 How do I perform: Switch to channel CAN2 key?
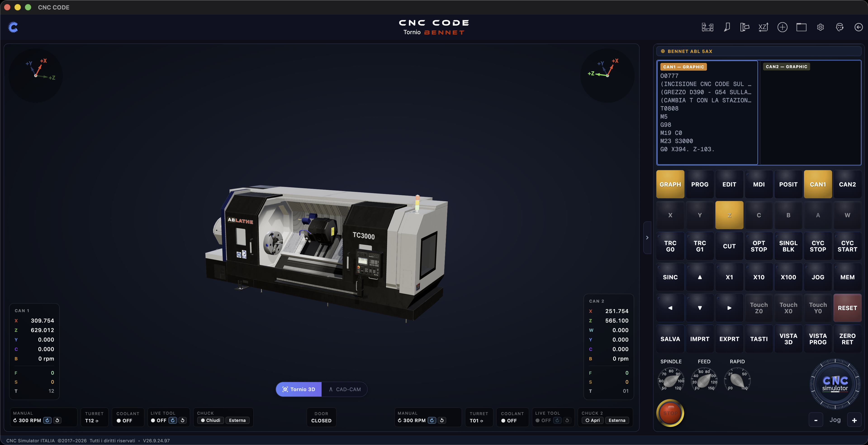pos(847,184)
